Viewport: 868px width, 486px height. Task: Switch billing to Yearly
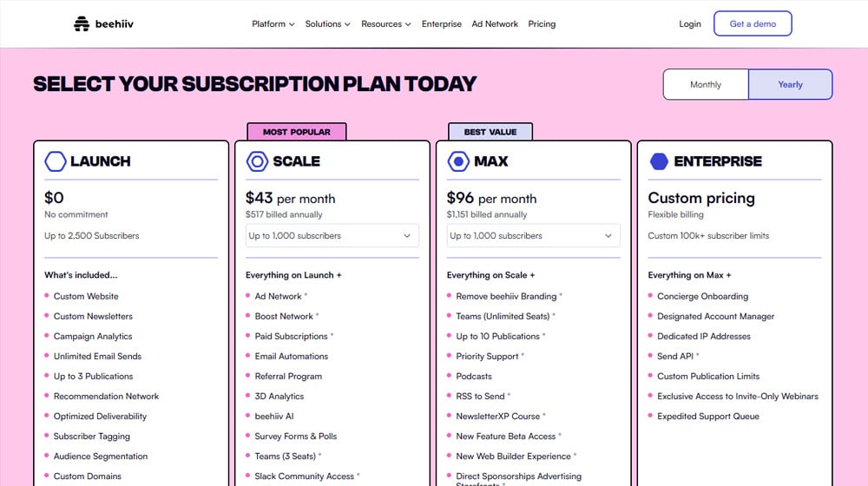(x=790, y=84)
